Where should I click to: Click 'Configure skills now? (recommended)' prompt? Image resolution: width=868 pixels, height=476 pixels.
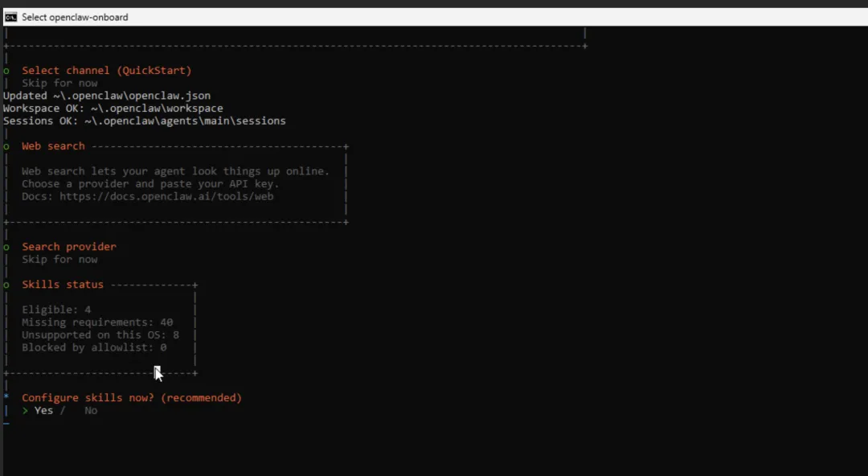132,398
